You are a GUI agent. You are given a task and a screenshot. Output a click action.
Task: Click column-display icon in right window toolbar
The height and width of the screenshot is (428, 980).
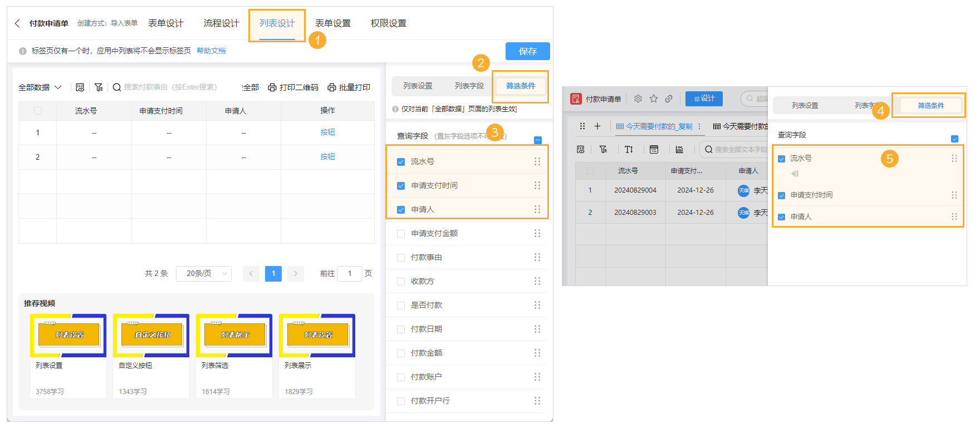(x=581, y=149)
